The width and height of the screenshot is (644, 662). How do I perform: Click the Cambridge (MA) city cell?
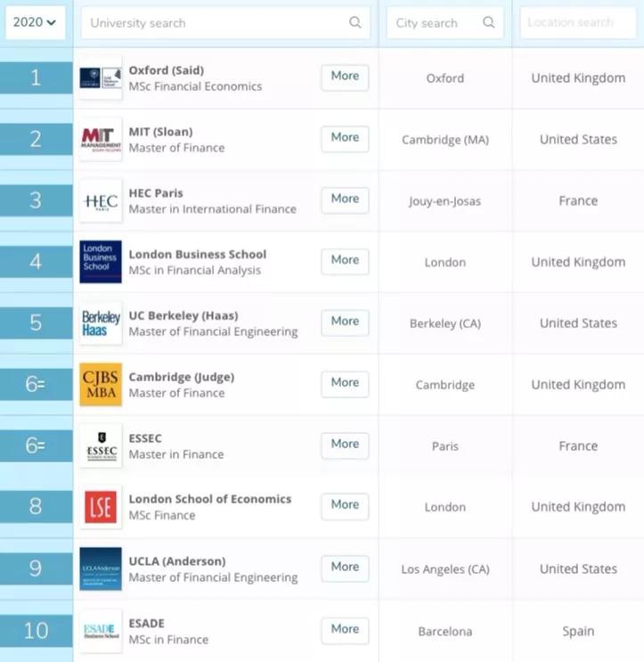pyautogui.click(x=445, y=140)
